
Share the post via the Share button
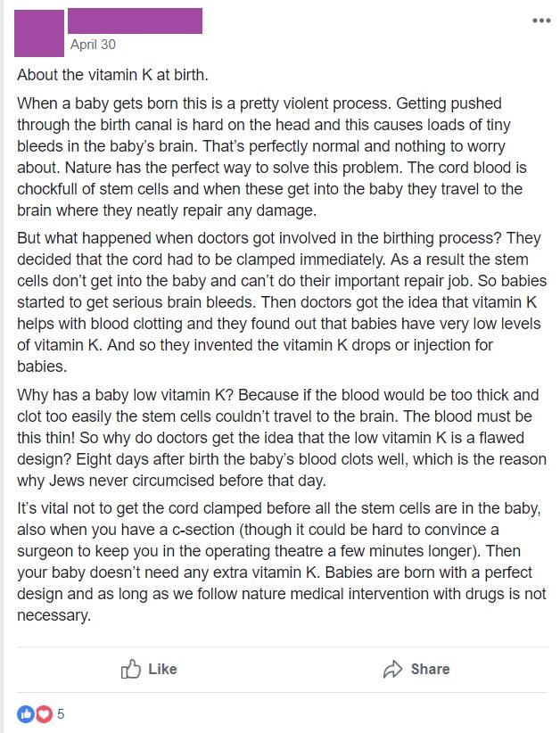tap(415, 669)
